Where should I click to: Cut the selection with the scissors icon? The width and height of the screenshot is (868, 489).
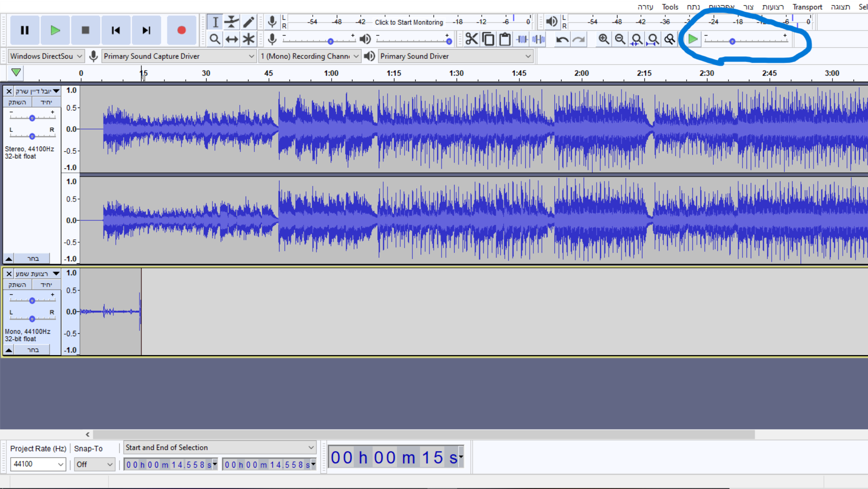tap(471, 39)
